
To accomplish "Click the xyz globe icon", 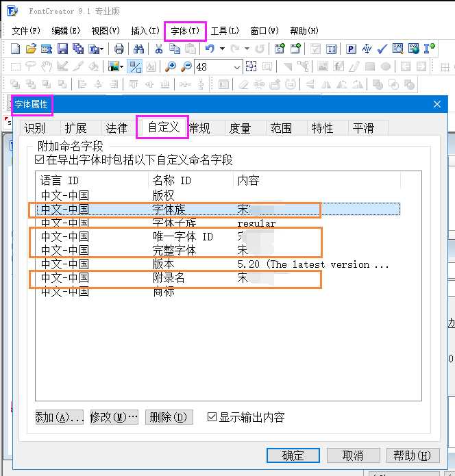I will point(413,49).
